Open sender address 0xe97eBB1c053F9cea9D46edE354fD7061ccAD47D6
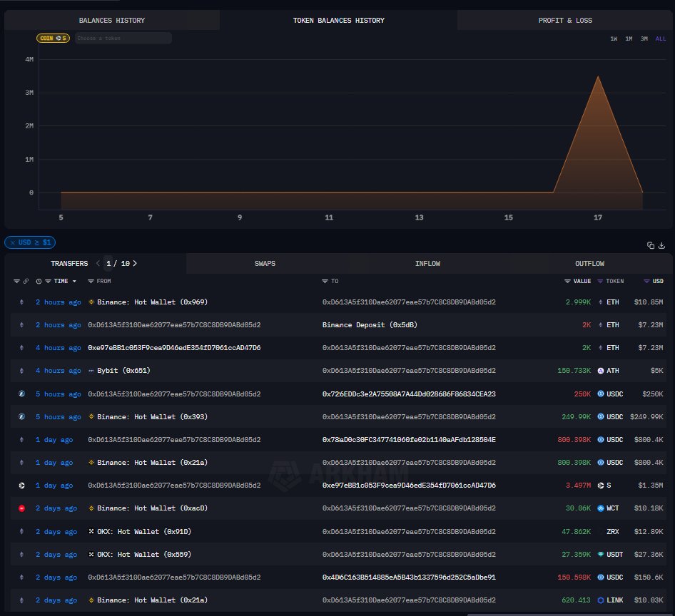 point(174,348)
